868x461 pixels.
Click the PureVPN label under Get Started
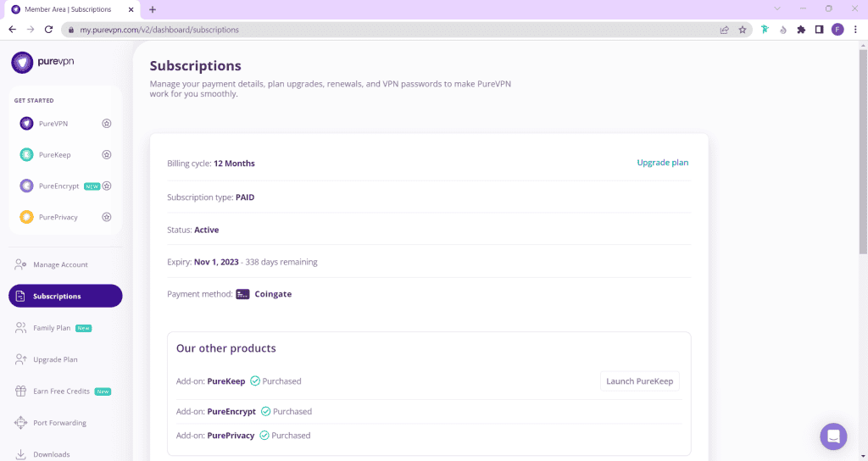(x=53, y=124)
